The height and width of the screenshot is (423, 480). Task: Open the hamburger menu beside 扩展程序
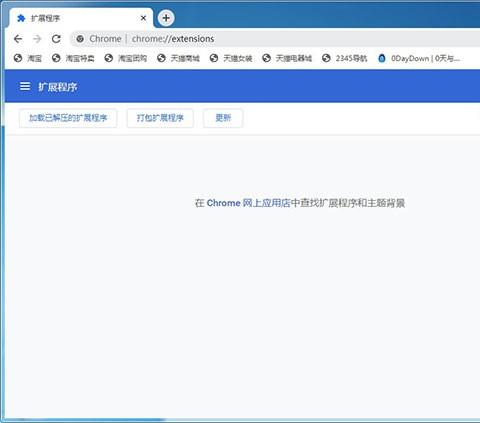pos(25,86)
